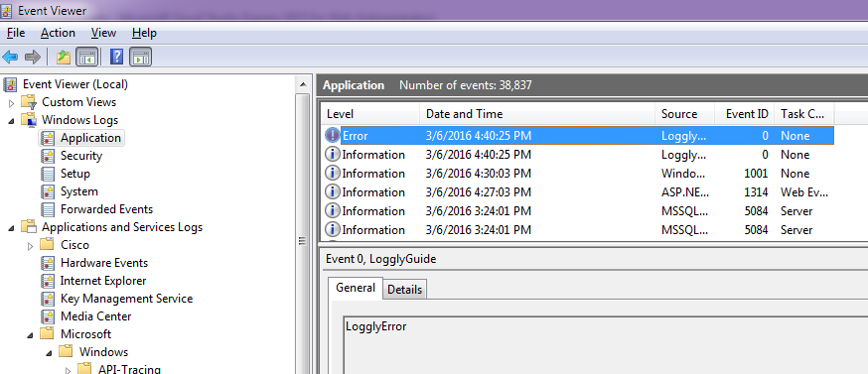This screenshot has height=374, width=868.
Task: Click the Error level icon in first row
Action: pos(332,136)
